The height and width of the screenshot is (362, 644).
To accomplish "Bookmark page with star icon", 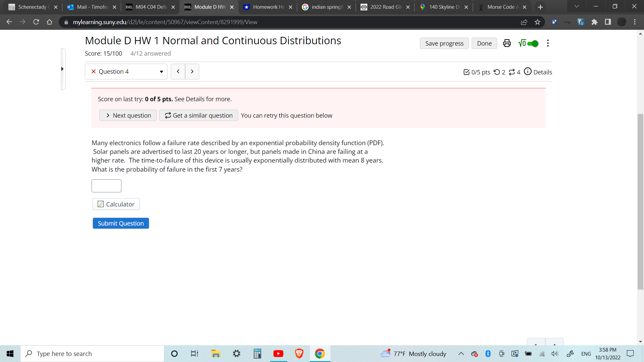I will click(x=538, y=22).
